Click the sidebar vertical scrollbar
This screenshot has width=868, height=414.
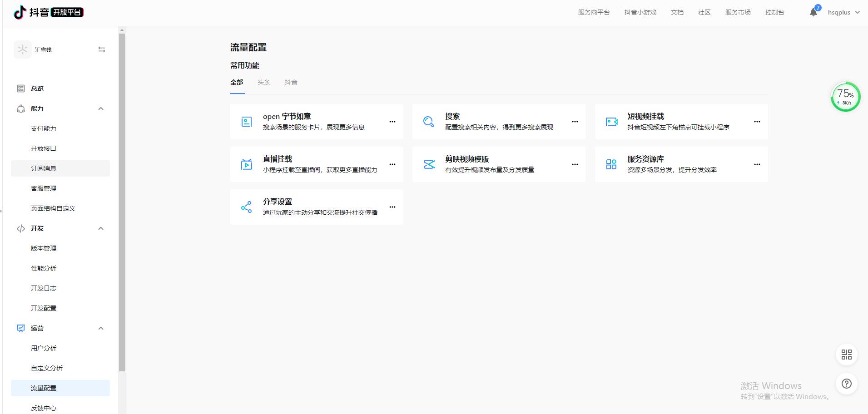tap(122, 200)
